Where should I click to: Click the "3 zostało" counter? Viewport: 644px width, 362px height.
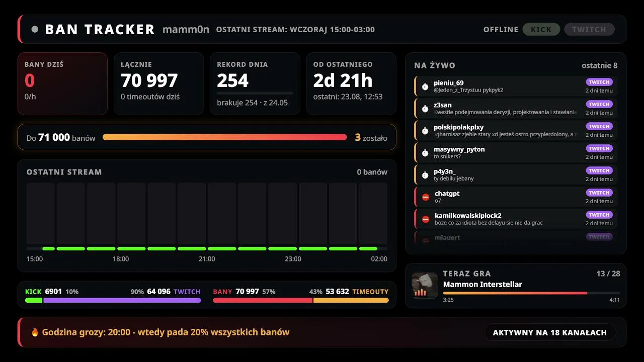click(371, 137)
